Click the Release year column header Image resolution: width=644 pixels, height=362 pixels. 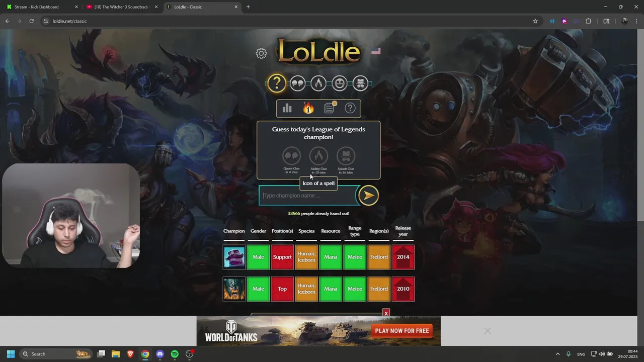(x=403, y=231)
